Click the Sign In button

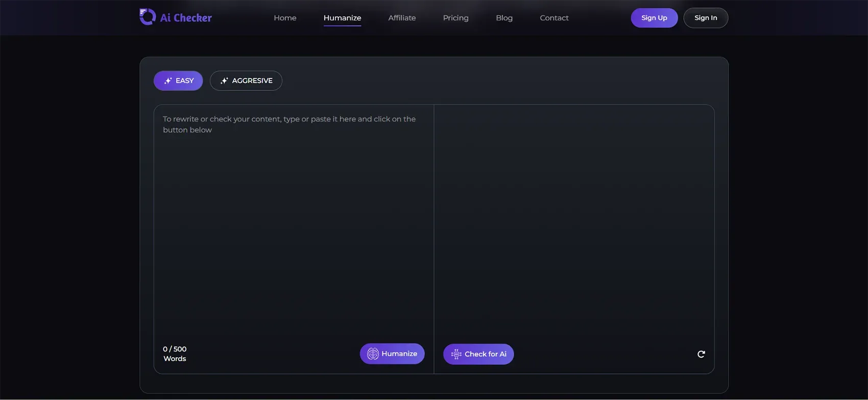706,18
